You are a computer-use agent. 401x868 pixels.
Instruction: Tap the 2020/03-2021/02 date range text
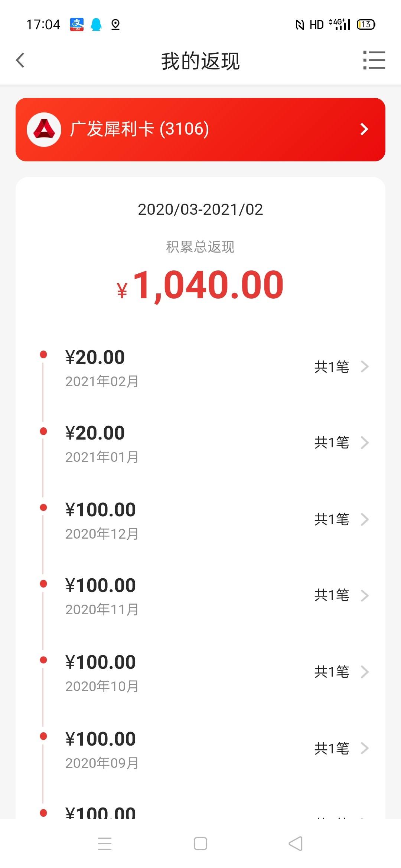click(x=200, y=210)
